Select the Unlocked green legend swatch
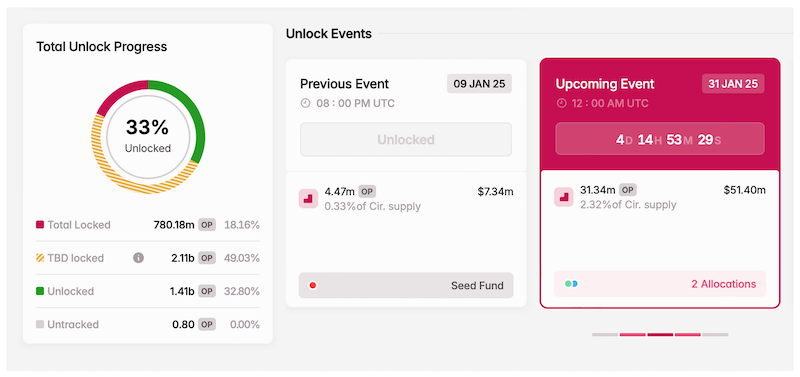Image resolution: width=800 pixels, height=377 pixels. (x=40, y=291)
